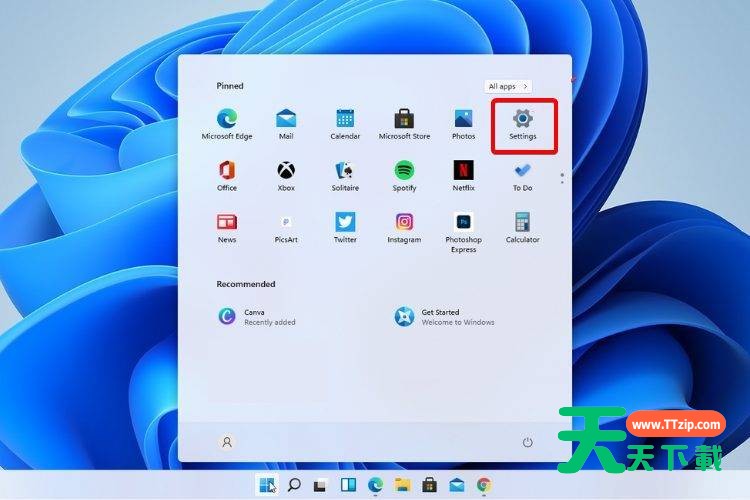Open the user account profile menu
Screen dimensions: 750x500
click(x=227, y=442)
